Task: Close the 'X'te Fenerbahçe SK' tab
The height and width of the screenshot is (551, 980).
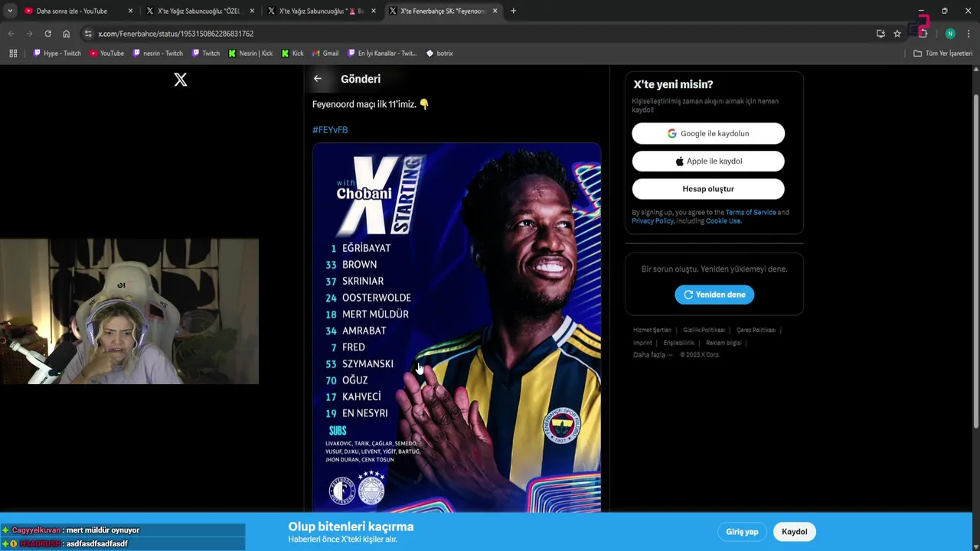Action: click(495, 11)
